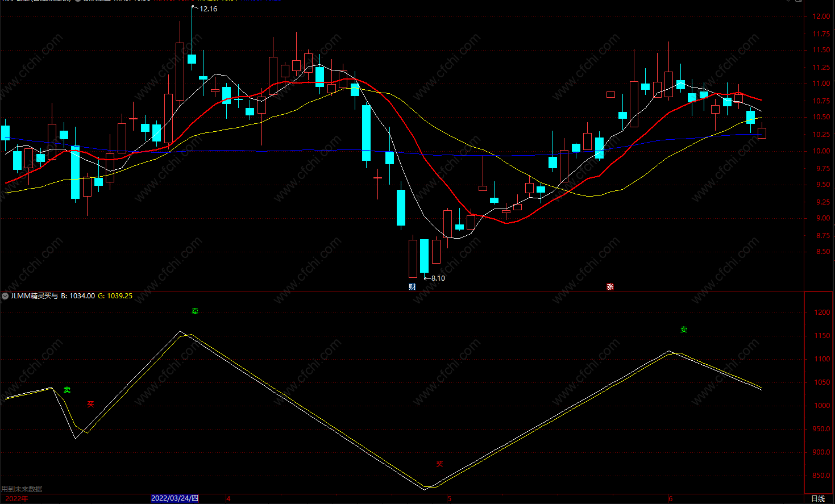Click the 涨 marker icon
The width and height of the screenshot is (835, 504).
[x=610, y=287]
